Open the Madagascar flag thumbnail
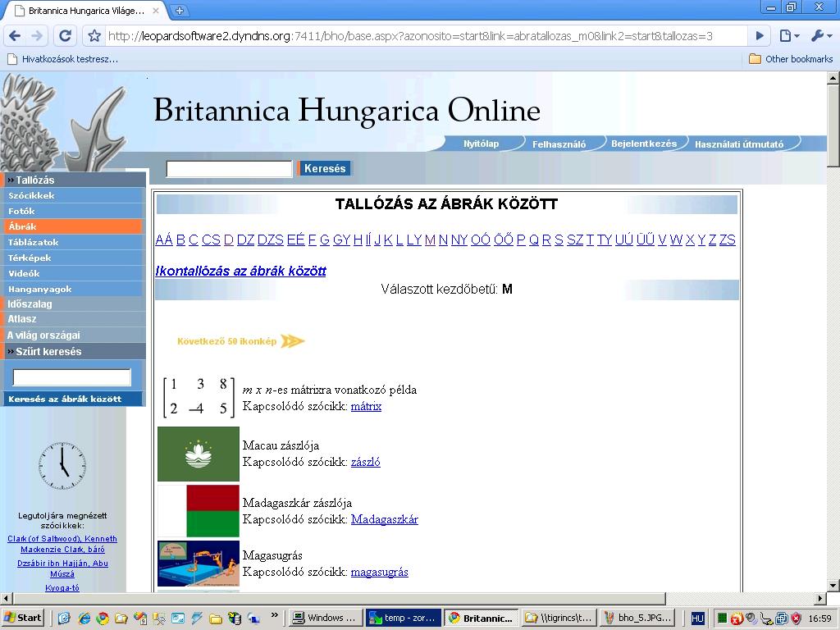 (199, 510)
